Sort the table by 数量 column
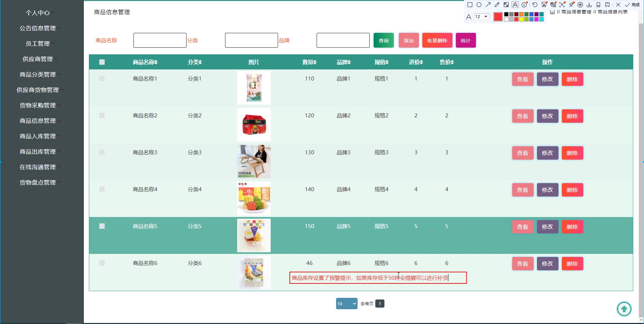This screenshot has height=324, width=644. [309, 62]
